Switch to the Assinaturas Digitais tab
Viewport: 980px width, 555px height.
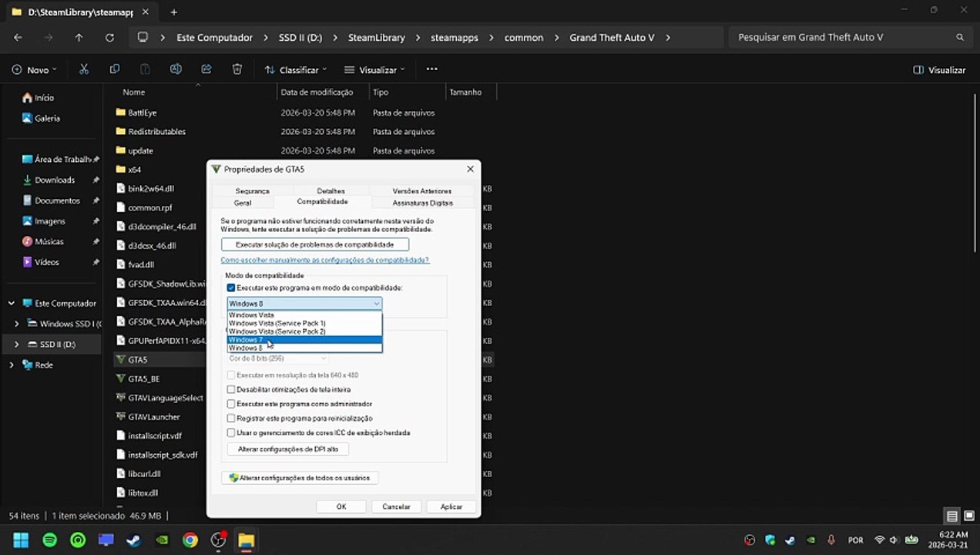point(422,203)
